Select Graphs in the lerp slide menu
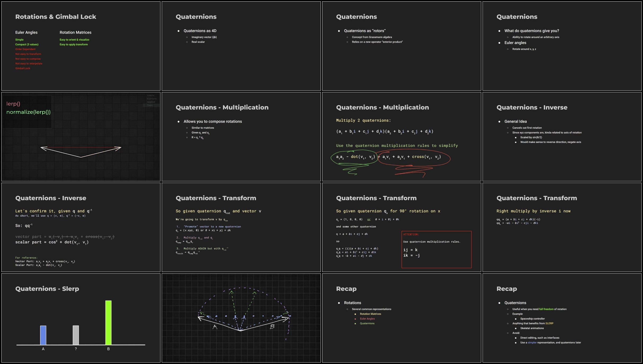The height and width of the screenshot is (364, 643). pos(151,95)
